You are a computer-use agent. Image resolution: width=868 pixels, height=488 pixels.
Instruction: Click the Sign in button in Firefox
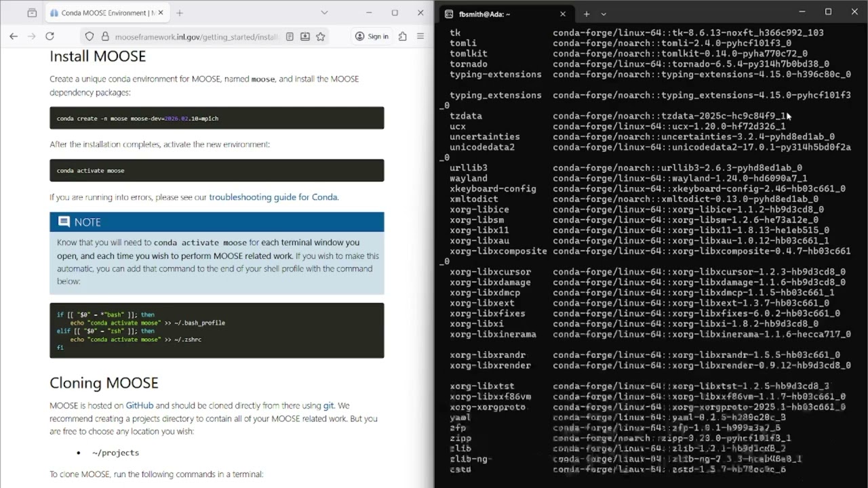pyautogui.click(x=372, y=37)
